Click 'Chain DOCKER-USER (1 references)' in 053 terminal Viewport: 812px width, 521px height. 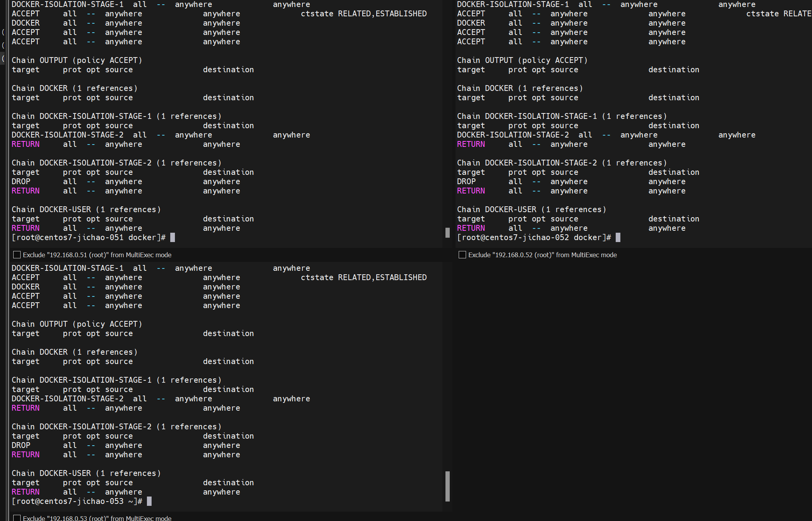pos(86,473)
